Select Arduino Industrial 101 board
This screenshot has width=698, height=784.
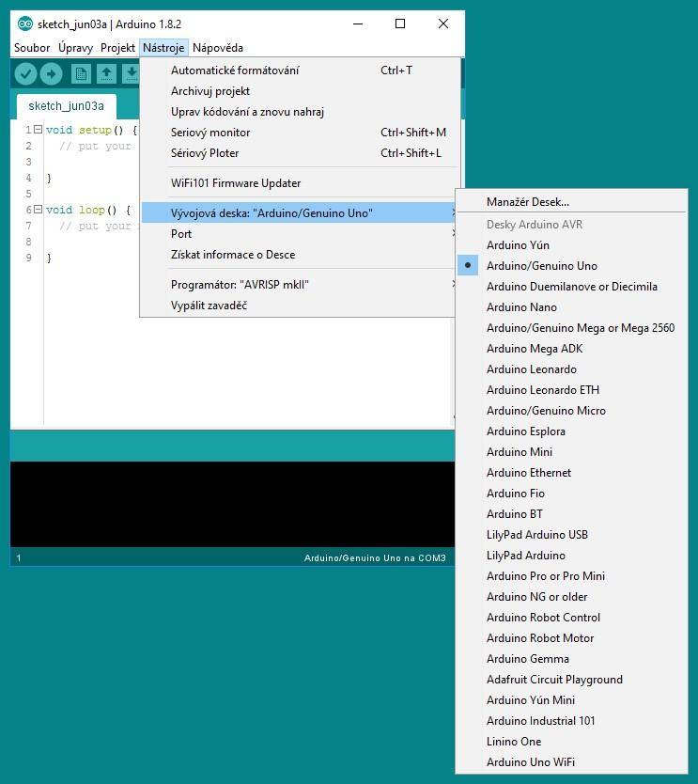pos(571,721)
